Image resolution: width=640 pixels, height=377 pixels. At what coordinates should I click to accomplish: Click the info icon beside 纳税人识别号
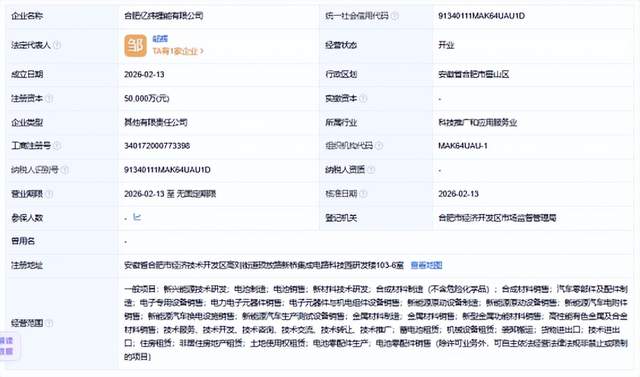(64, 170)
